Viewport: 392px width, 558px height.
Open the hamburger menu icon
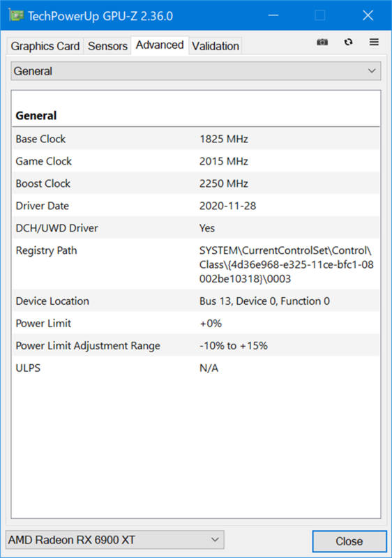pos(374,42)
